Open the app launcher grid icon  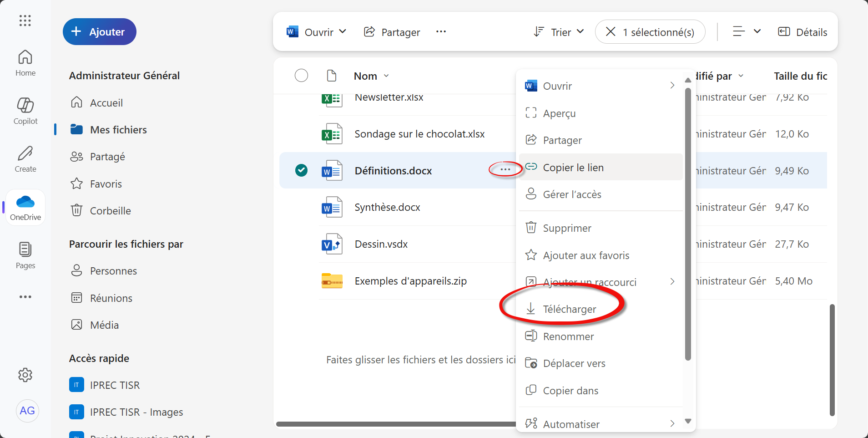coord(25,20)
